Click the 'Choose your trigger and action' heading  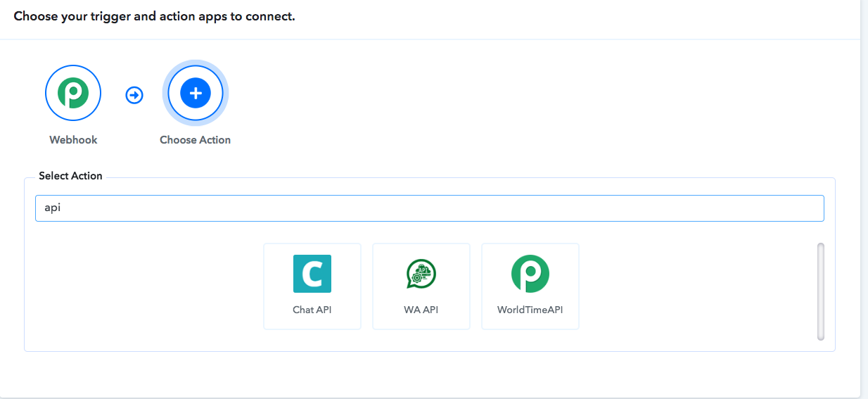(154, 16)
